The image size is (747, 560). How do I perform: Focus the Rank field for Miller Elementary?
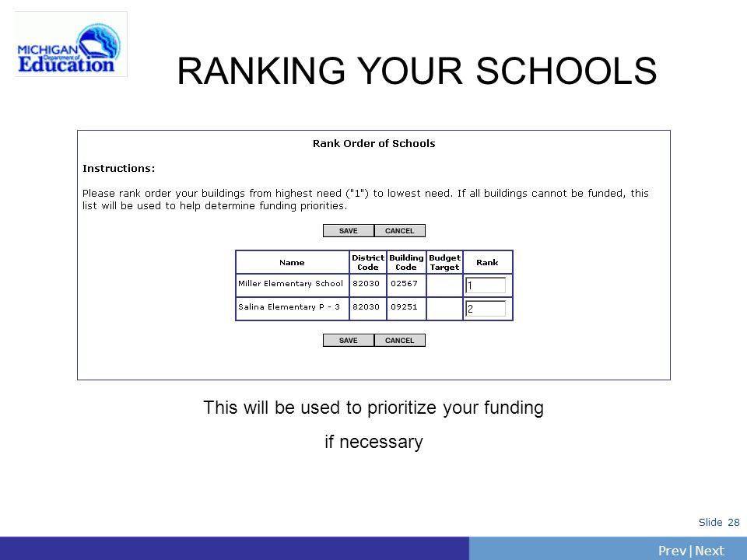pyautogui.click(x=486, y=285)
